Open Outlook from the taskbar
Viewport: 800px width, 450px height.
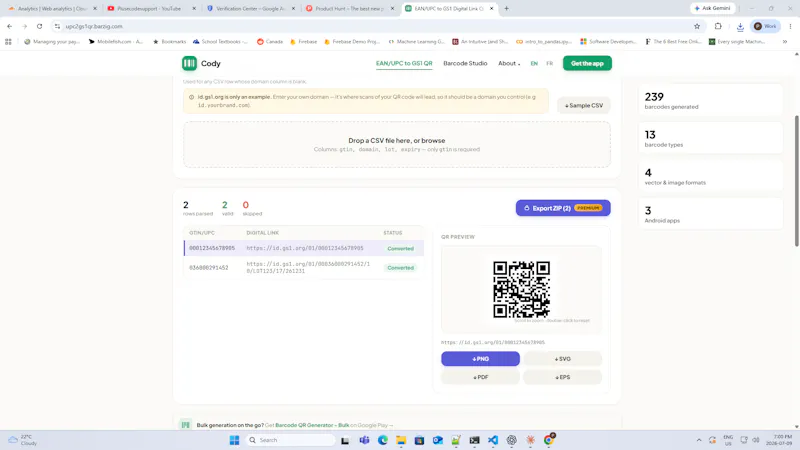pyautogui.click(x=438, y=440)
